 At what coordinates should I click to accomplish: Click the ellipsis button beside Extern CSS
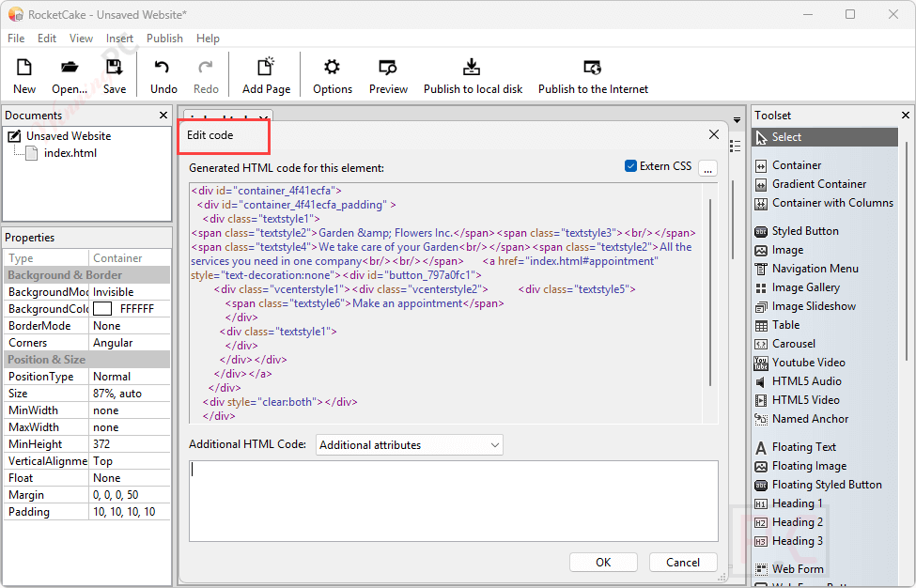[707, 168]
